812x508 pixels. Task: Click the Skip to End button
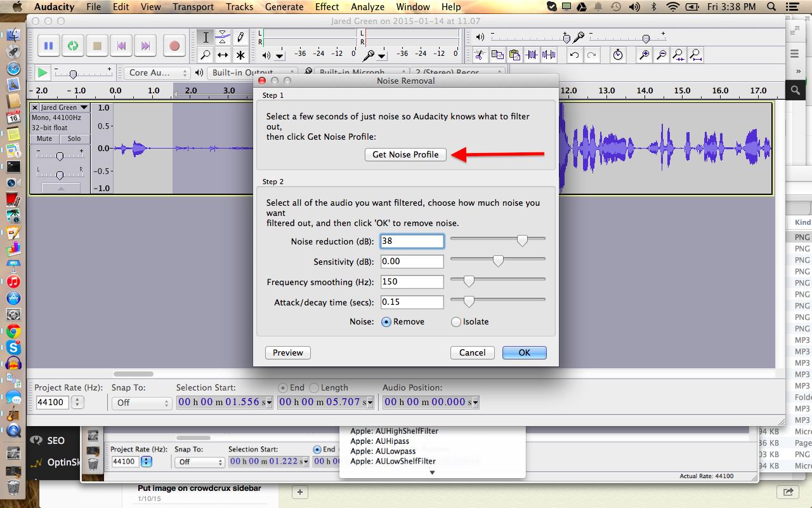(x=145, y=46)
